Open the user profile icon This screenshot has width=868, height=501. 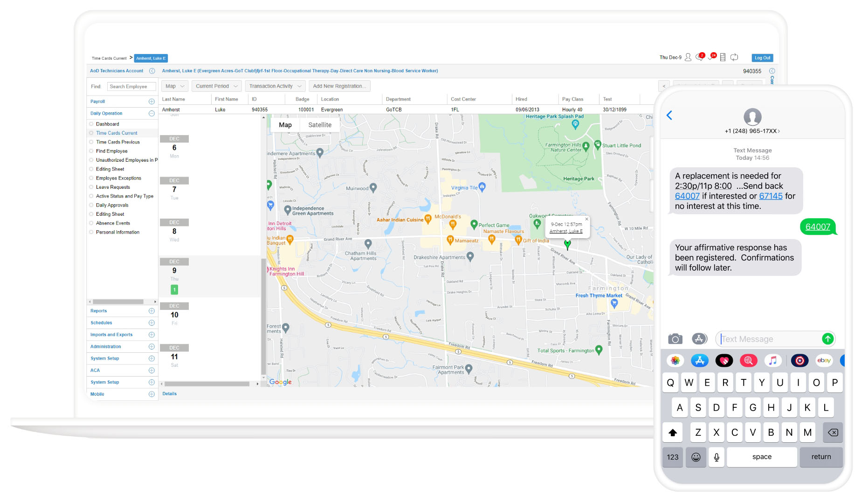pos(688,57)
